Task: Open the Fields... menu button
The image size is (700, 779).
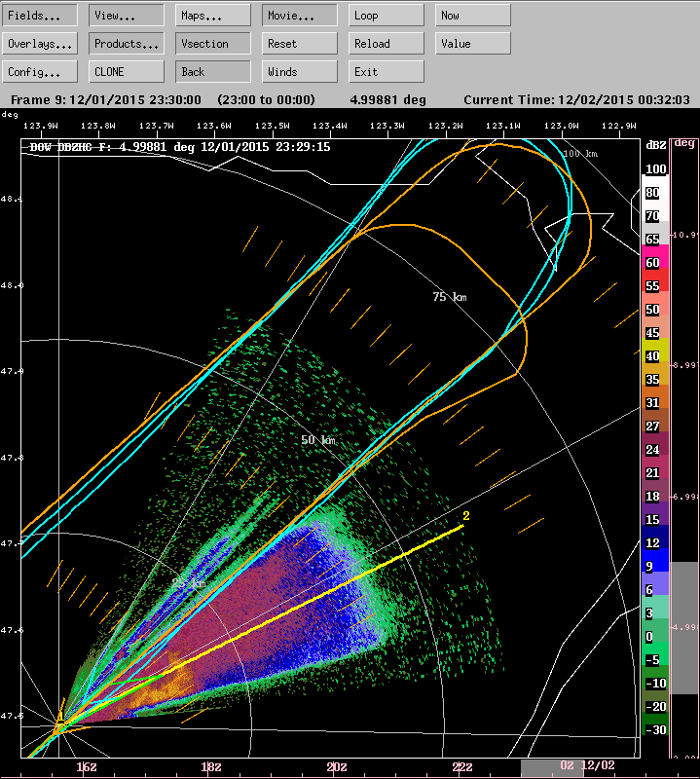Action: 40,16
